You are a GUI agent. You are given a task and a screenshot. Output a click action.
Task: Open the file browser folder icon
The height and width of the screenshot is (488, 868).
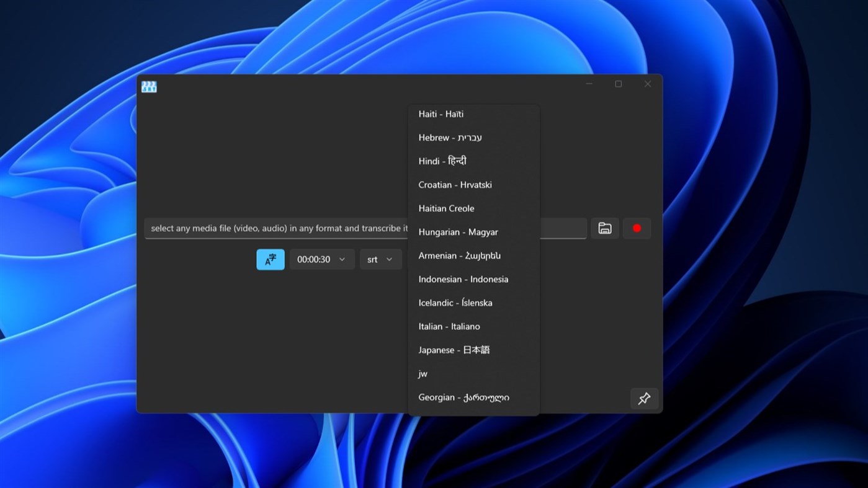[x=604, y=228]
